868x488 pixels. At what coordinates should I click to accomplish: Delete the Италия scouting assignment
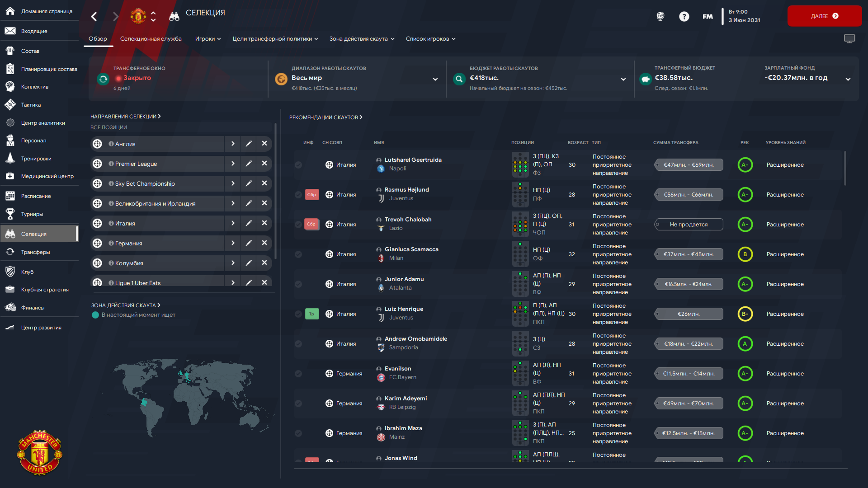[x=264, y=223]
